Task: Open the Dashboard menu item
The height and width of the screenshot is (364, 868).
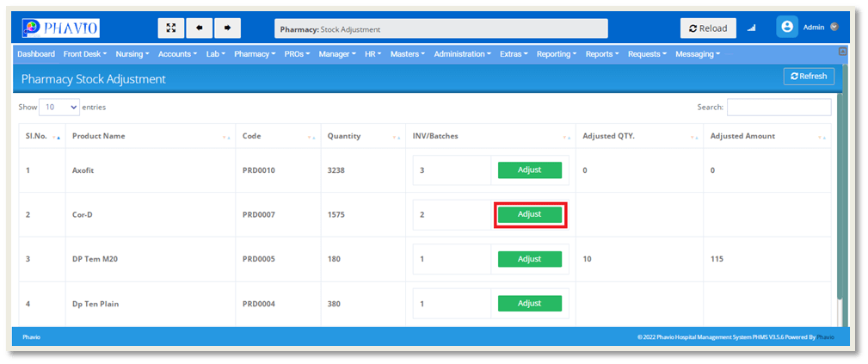Action: coord(36,53)
